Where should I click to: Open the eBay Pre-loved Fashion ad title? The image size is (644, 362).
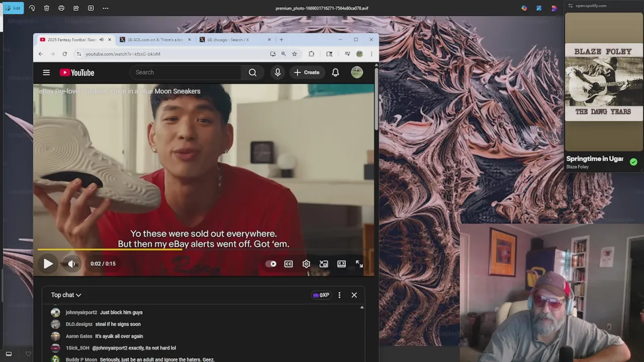click(120, 92)
